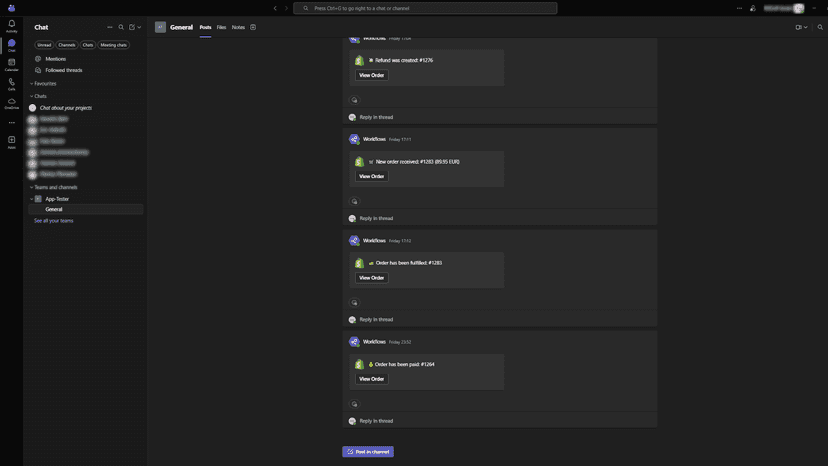The image size is (828, 466).
Task: Collapse the Teams and channels section
Action: (32, 187)
